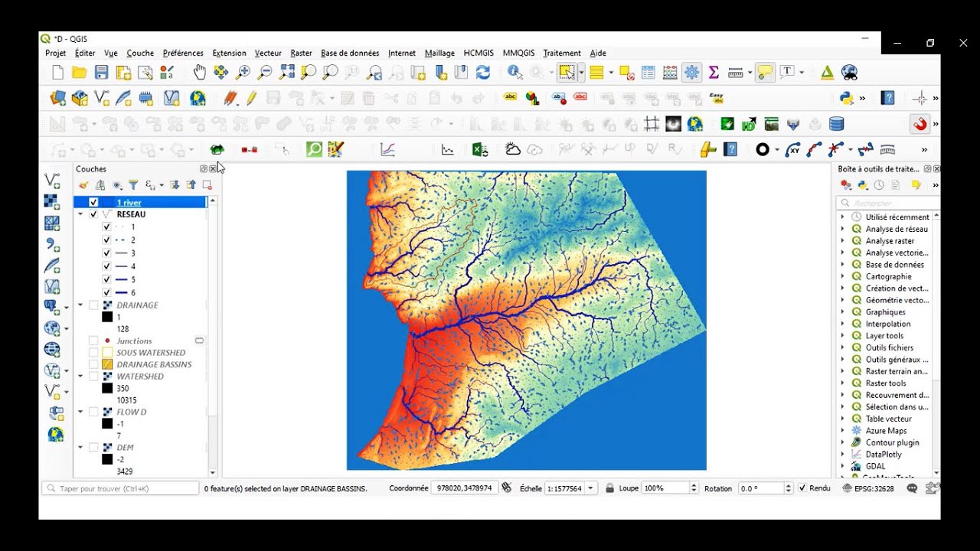Enable the Junctions layer checkbox
This screenshot has height=551, width=980.
93,341
